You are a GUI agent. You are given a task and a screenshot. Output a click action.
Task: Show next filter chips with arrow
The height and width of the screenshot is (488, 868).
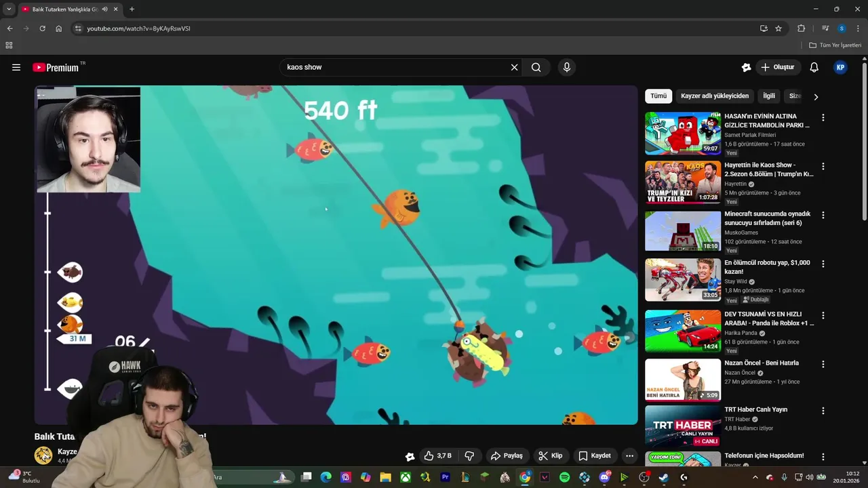tap(816, 97)
